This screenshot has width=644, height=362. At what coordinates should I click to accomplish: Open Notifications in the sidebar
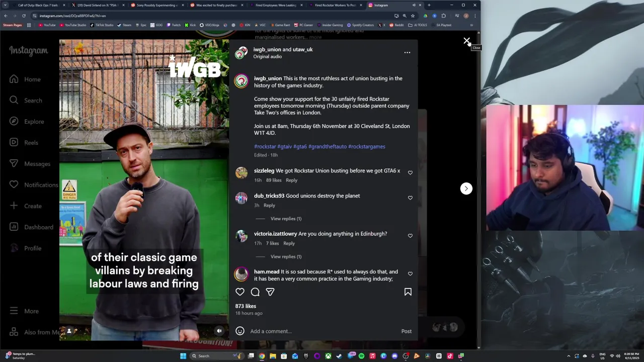tap(33, 185)
